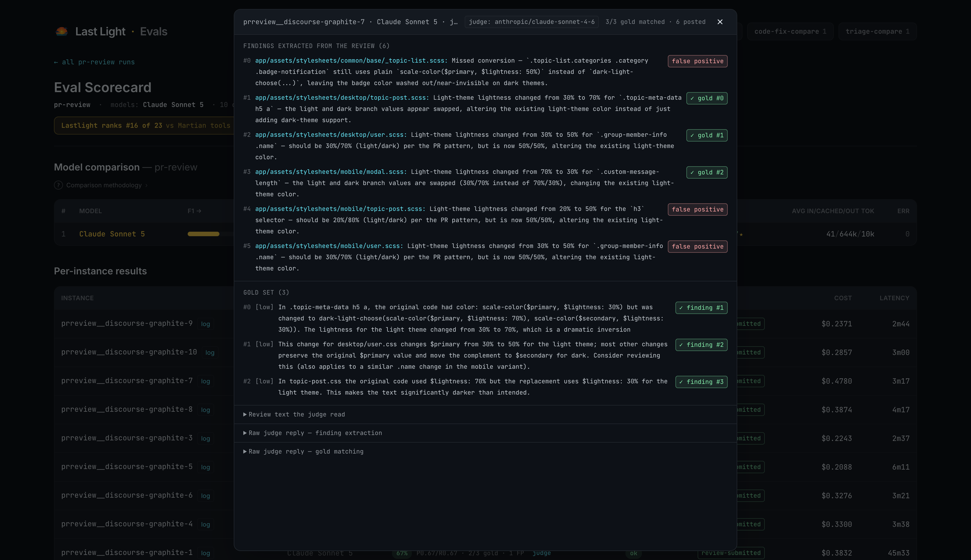The width and height of the screenshot is (971, 560).
Task: Open log for prreview__discourse-graphite-10
Action: point(210,352)
